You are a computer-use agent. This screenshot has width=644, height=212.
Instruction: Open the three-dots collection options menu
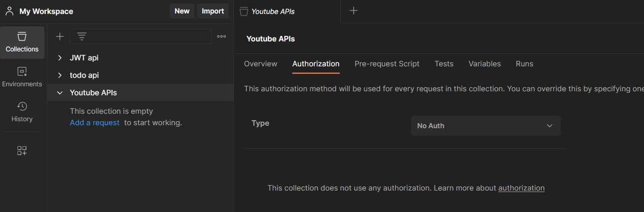(x=221, y=36)
